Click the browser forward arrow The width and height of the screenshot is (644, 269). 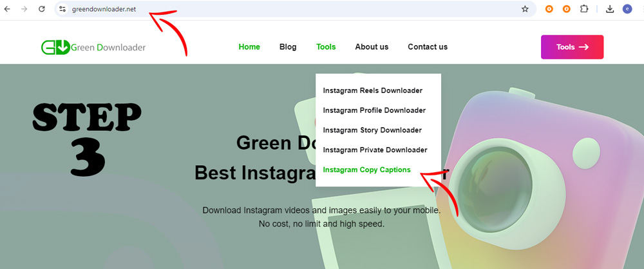(24, 9)
